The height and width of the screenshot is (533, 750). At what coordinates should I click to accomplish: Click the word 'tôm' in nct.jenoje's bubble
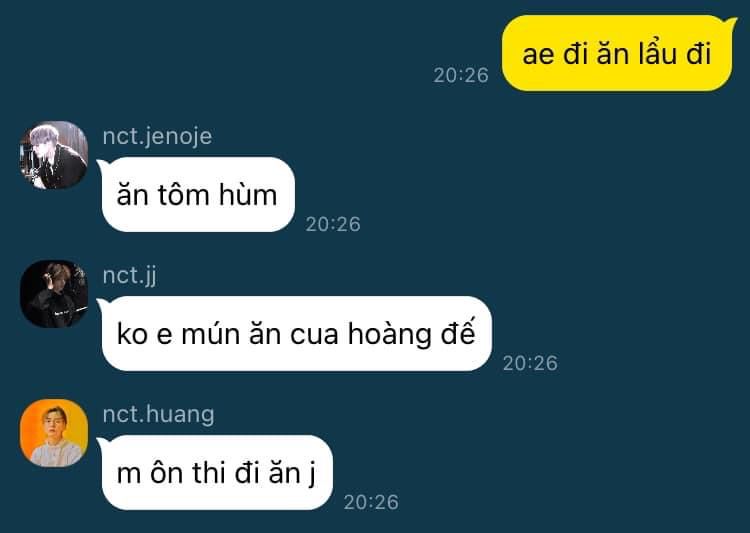click(x=184, y=194)
